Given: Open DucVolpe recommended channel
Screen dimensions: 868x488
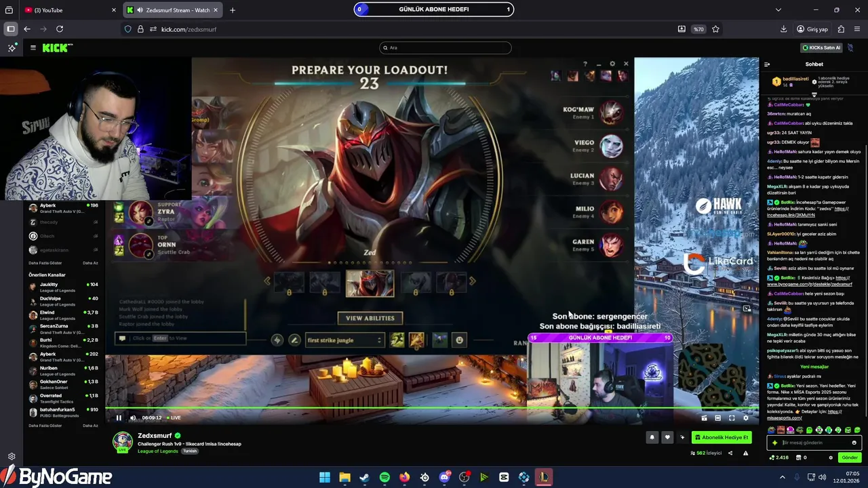Looking at the screenshot, I should (x=64, y=301).
